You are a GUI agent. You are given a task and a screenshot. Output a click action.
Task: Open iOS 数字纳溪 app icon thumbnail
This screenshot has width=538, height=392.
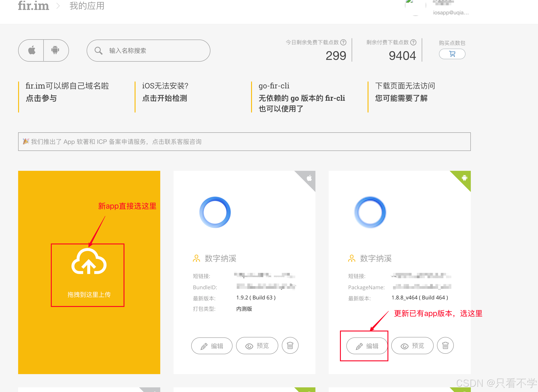(215, 212)
